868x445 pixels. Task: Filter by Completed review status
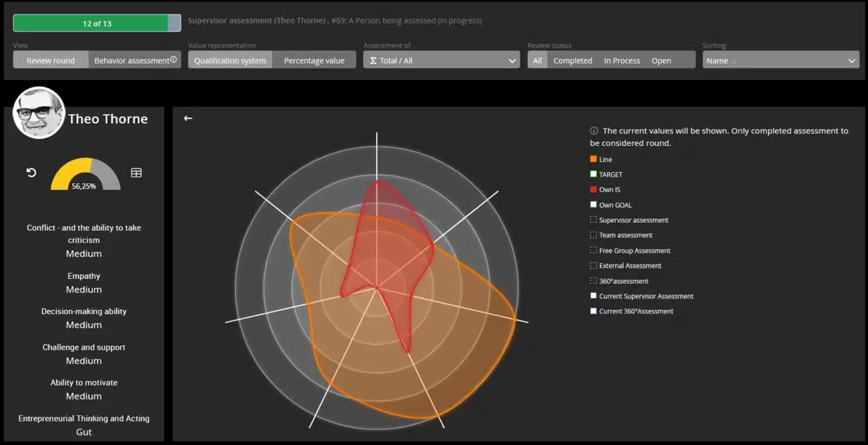[x=572, y=60]
